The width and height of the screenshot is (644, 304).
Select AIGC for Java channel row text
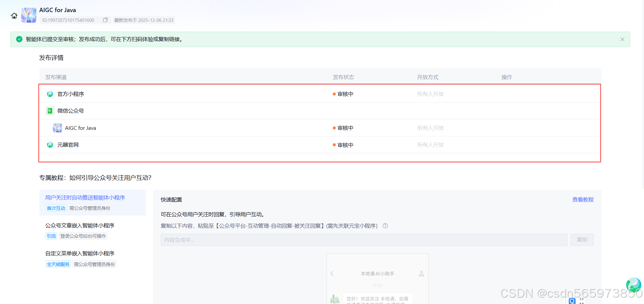pyautogui.click(x=80, y=128)
